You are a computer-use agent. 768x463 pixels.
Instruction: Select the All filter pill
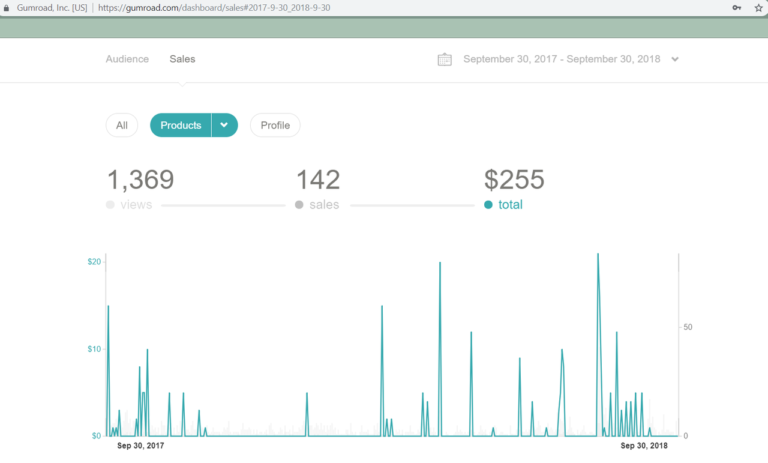tap(122, 125)
